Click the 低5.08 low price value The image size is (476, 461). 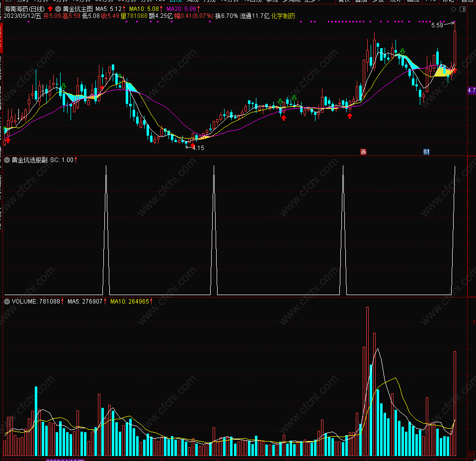[91, 16]
